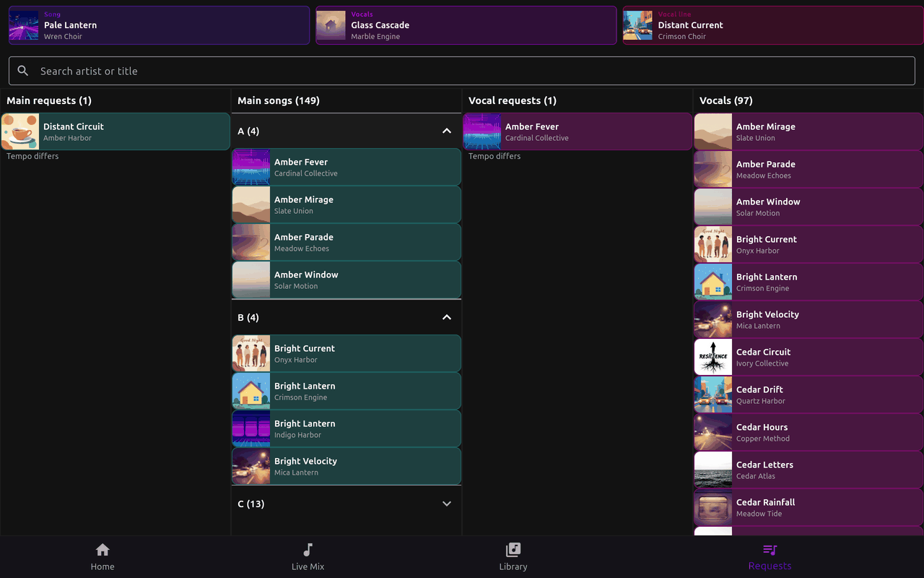This screenshot has width=924, height=578.
Task: Click the Main requests (1) heading
Action: pos(49,100)
